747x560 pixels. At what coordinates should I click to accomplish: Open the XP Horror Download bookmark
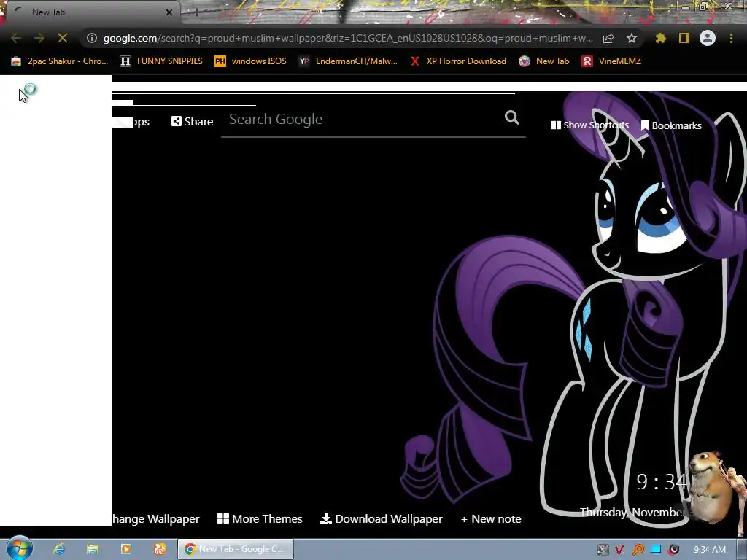459,61
